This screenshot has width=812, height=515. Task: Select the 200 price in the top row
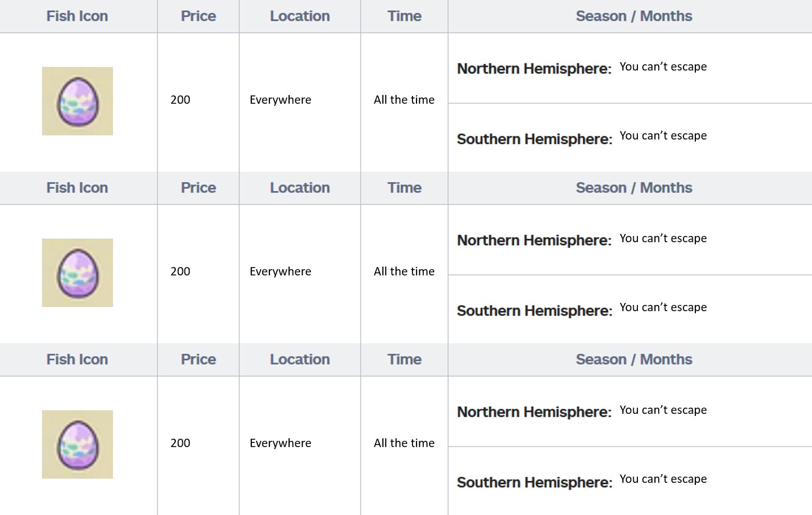pos(180,100)
